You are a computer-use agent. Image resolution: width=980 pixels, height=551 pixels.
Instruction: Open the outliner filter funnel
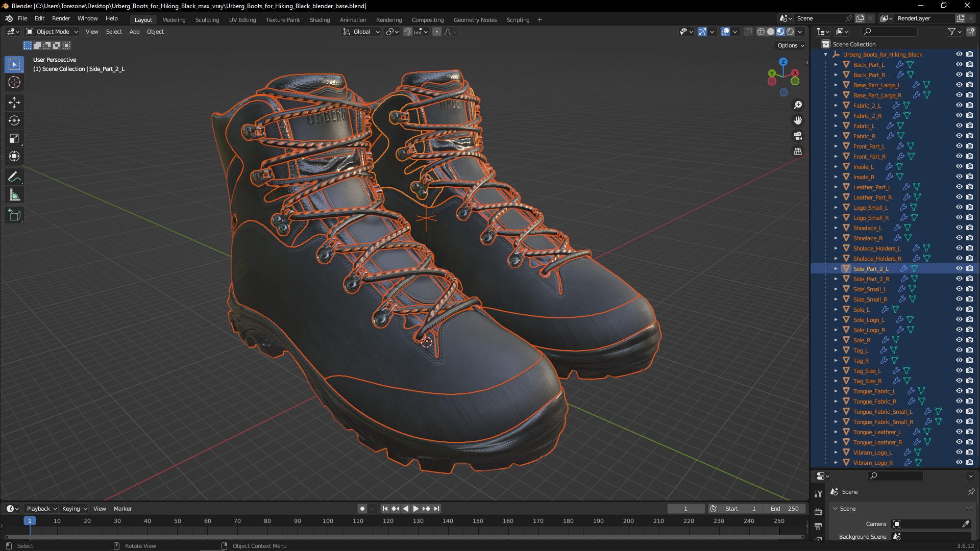[952, 32]
